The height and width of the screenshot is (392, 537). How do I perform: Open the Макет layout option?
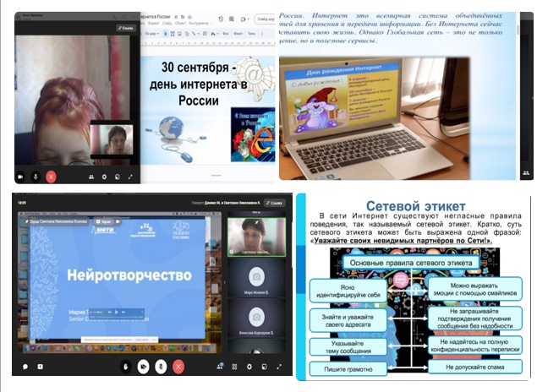[x=238, y=34]
